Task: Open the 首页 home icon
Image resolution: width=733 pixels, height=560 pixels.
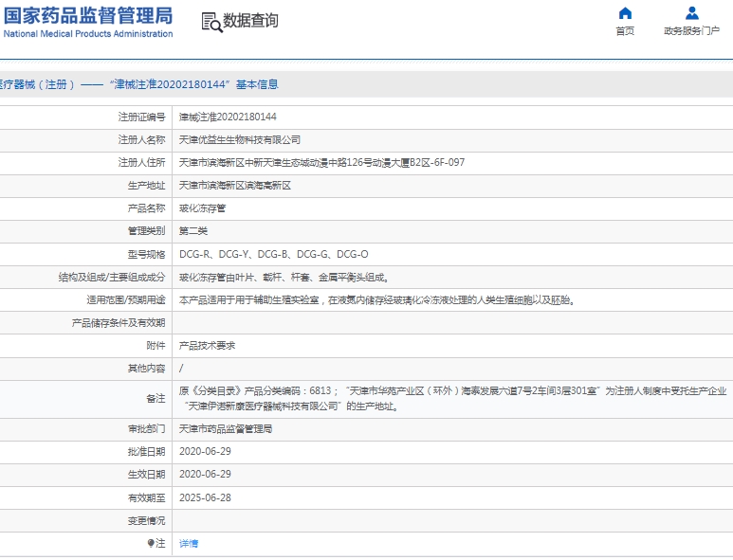Action: 625,13
